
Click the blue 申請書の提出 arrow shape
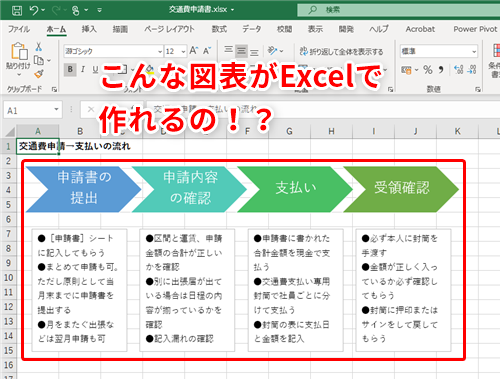[x=83, y=189]
